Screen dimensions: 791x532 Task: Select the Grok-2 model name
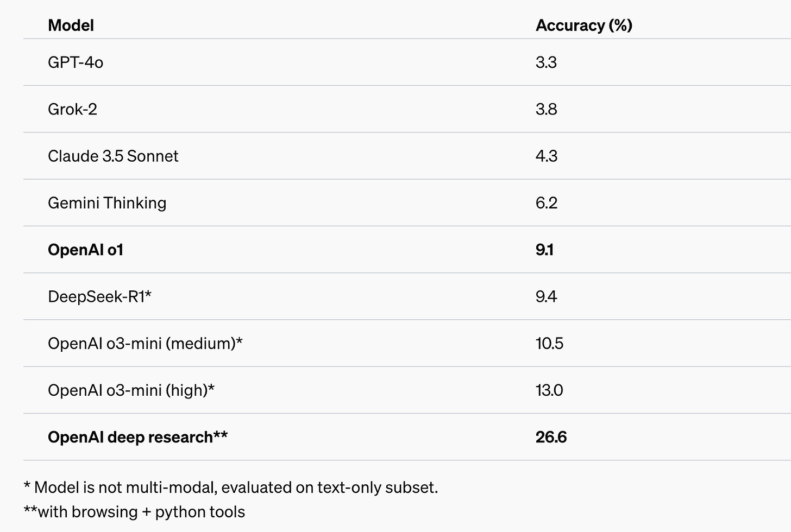click(72, 109)
